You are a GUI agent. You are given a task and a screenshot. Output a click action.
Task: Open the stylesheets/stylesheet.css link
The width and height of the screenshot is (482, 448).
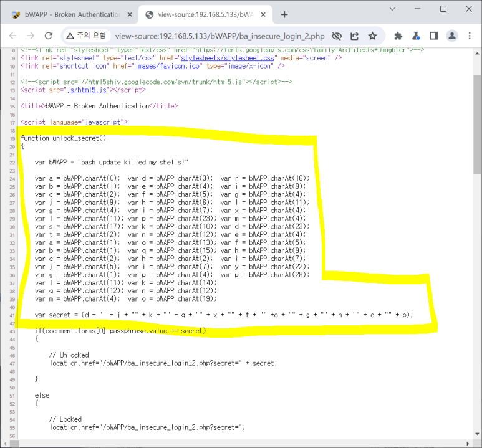point(227,58)
